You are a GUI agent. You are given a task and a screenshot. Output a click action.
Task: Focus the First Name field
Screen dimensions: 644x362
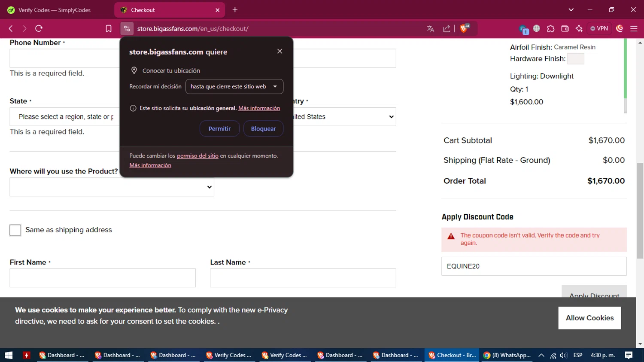click(103, 278)
